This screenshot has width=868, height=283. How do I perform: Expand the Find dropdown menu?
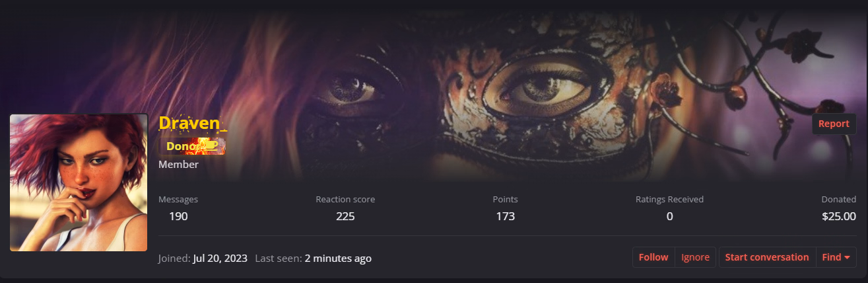(836, 257)
